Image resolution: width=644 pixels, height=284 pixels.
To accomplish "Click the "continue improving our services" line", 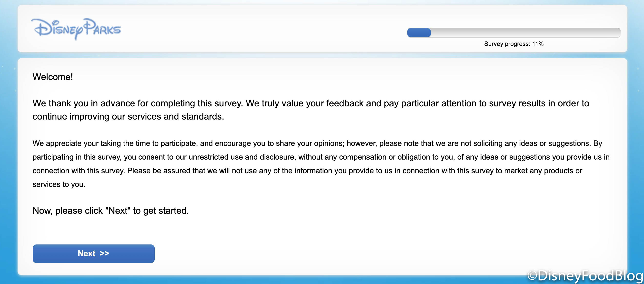I will (x=128, y=116).
